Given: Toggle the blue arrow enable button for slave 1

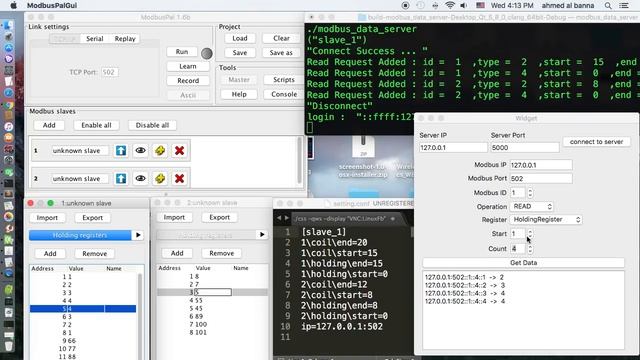Looking at the screenshot, I should pyautogui.click(x=121, y=151).
